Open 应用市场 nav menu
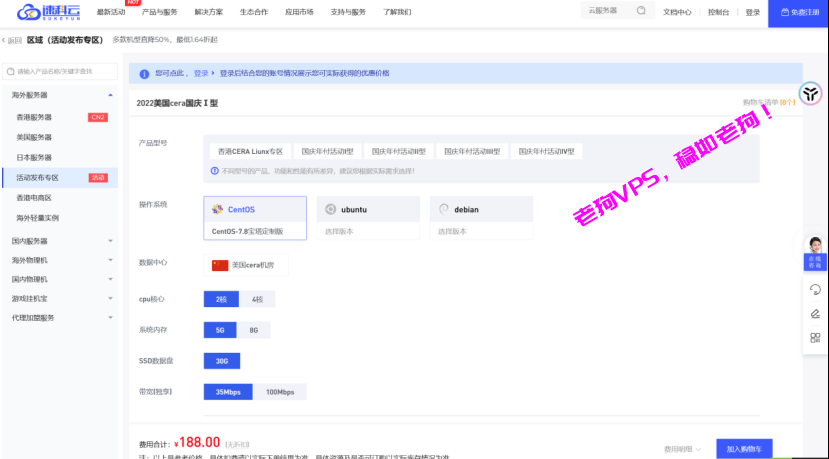The width and height of the screenshot is (829, 459). 299,12
